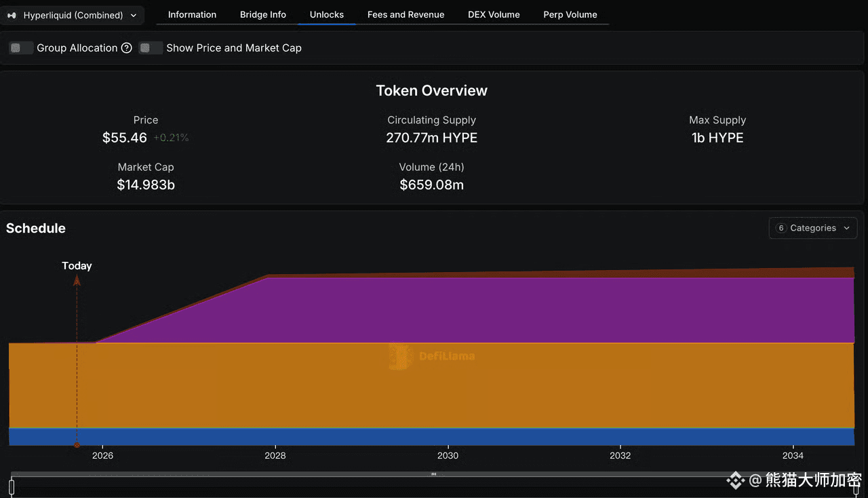
Task: Click the red dot at Today line base
Action: point(77,445)
